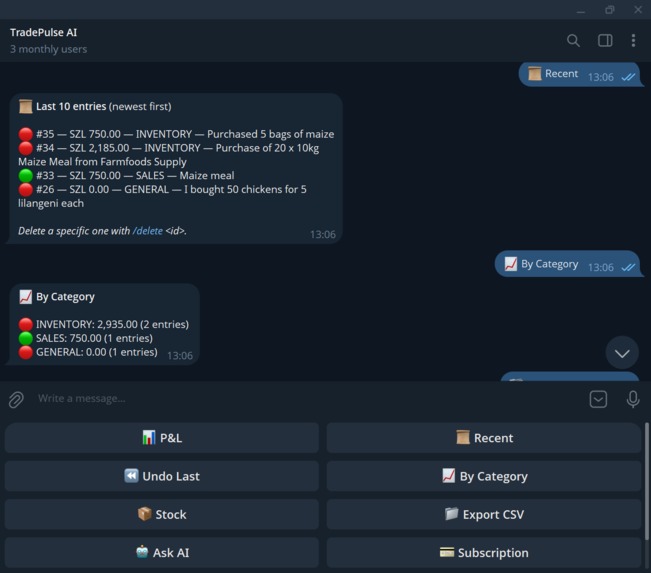Click 'SALES: 750.00 (1 entries)' line

click(x=86, y=338)
